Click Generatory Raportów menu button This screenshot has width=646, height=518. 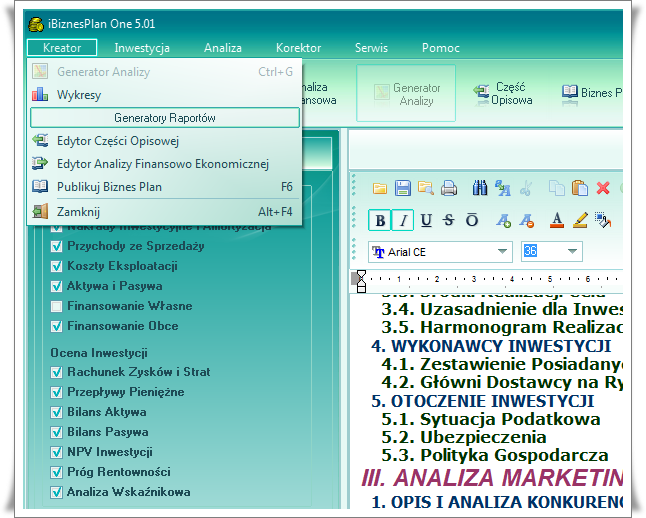pyautogui.click(x=165, y=118)
